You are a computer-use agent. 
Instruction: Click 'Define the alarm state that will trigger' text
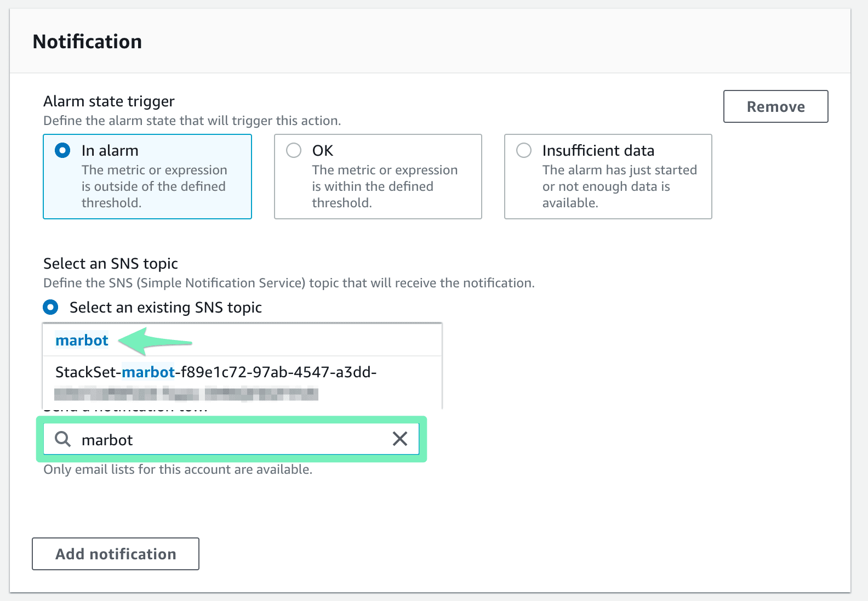click(192, 121)
